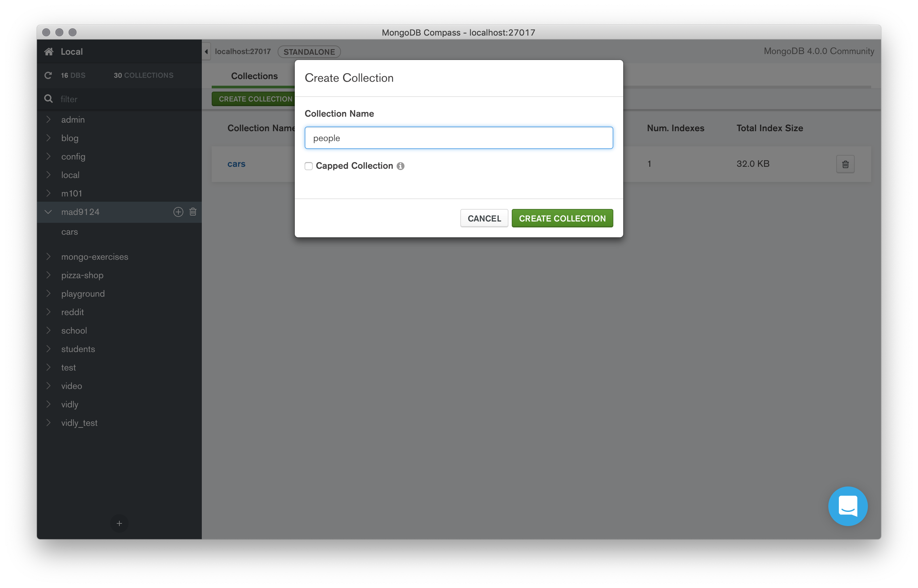Click the 30 COLLECTIONS counter

click(x=143, y=75)
